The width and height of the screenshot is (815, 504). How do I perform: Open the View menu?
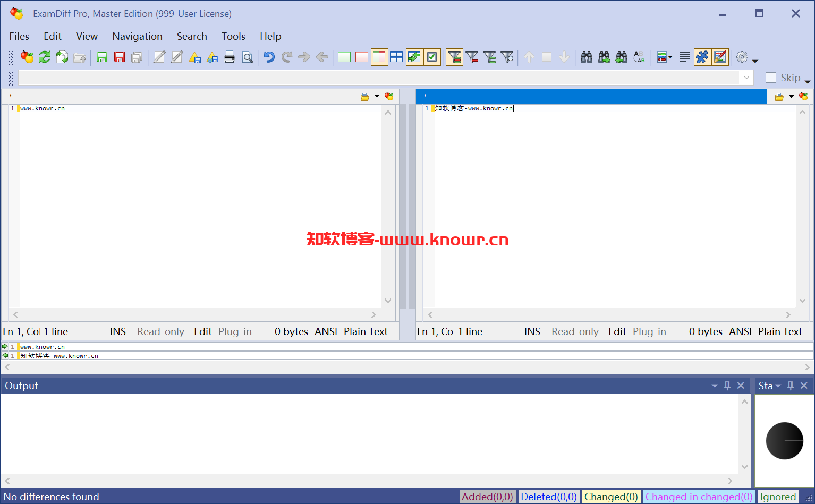[x=87, y=36]
